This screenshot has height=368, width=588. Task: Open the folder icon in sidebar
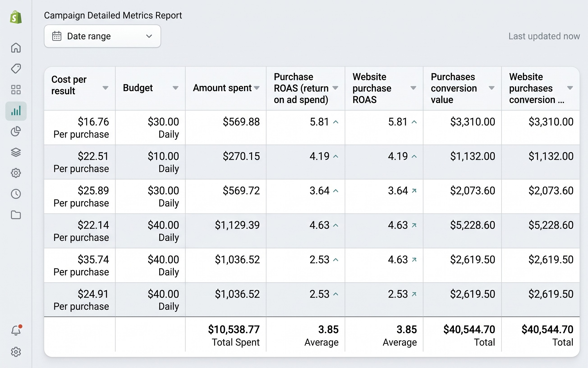16,215
